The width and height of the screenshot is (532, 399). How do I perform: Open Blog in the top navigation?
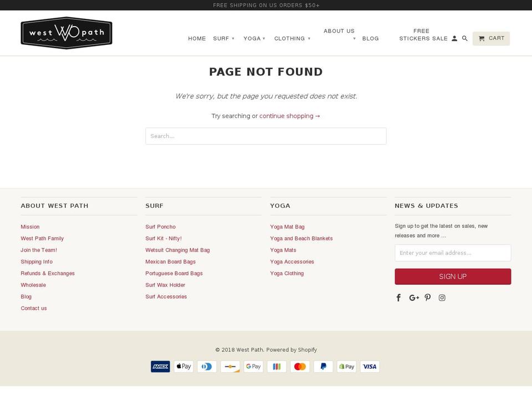click(371, 39)
